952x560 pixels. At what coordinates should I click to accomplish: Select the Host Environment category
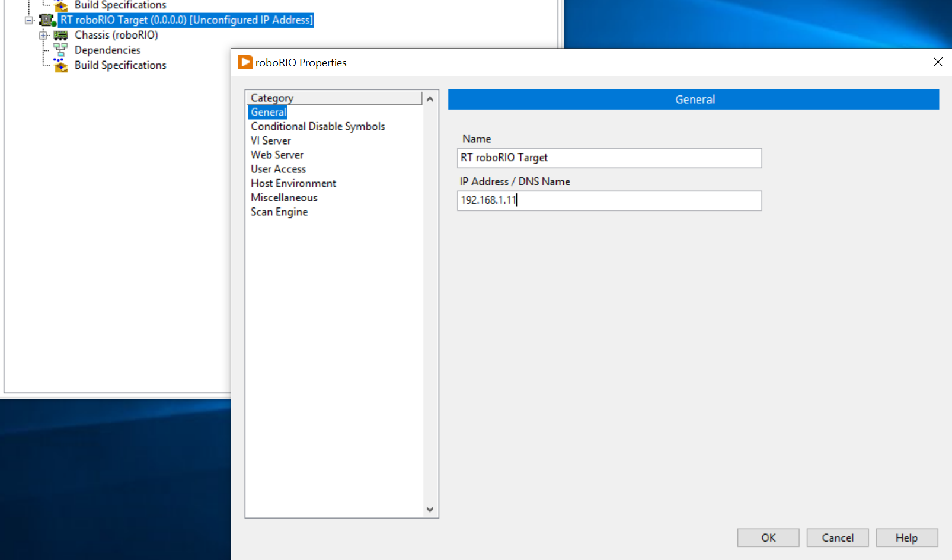pyautogui.click(x=293, y=183)
